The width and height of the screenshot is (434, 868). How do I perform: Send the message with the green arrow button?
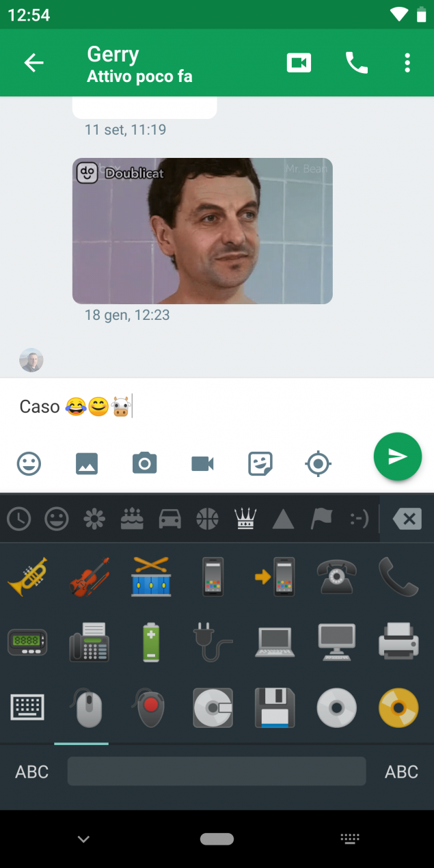(x=398, y=457)
